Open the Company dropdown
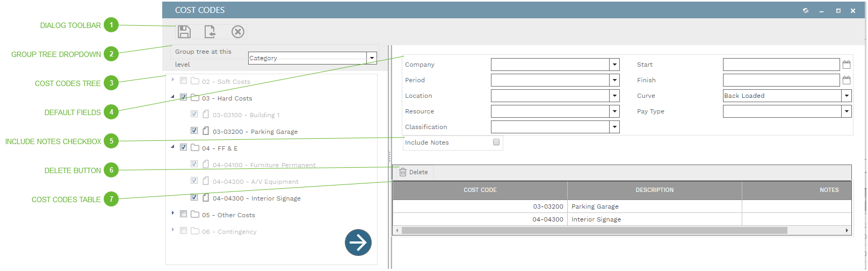The height and width of the screenshot is (271, 868). 614,65
